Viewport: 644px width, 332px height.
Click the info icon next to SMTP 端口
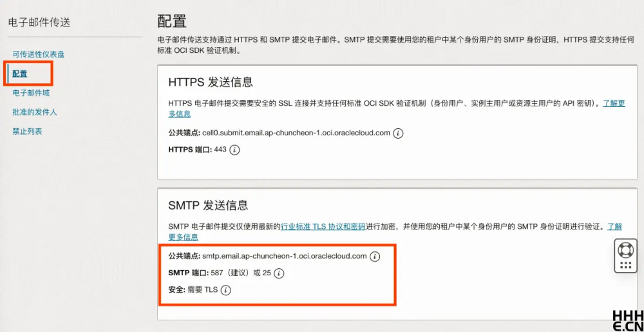[x=279, y=273]
